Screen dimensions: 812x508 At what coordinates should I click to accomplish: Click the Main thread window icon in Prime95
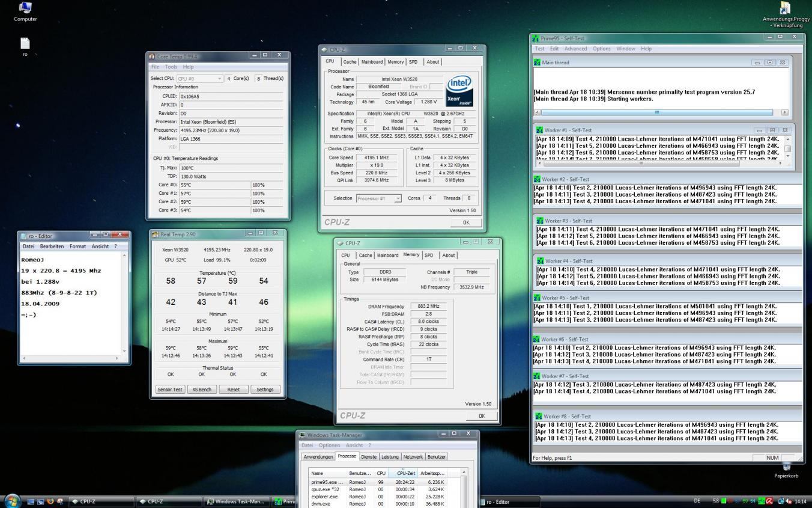[x=537, y=62]
